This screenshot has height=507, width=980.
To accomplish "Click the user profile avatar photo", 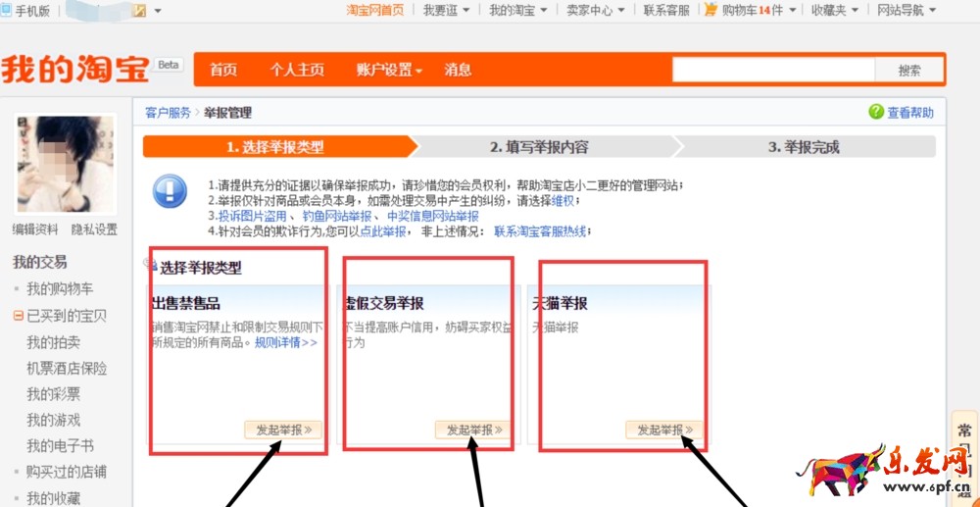I will click(x=66, y=164).
